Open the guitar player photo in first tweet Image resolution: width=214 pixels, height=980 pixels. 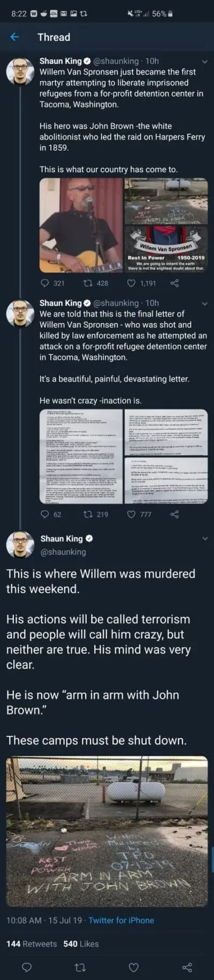[x=81, y=224]
